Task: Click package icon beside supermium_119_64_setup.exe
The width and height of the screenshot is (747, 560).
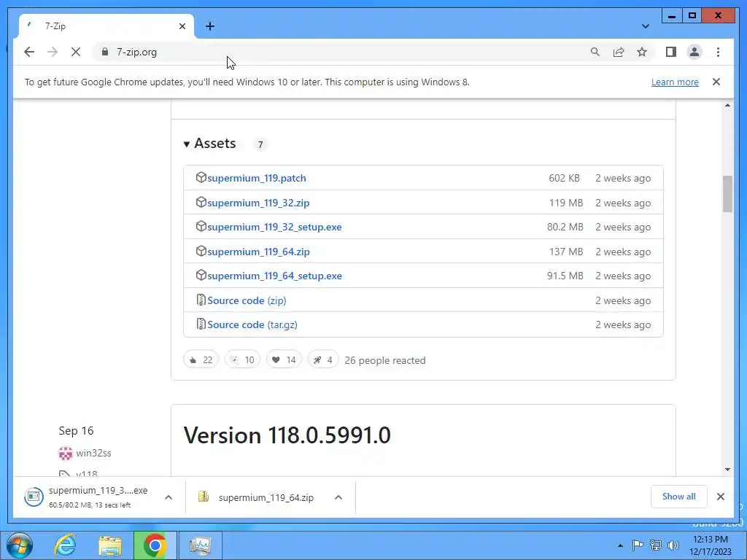Action: (201, 275)
